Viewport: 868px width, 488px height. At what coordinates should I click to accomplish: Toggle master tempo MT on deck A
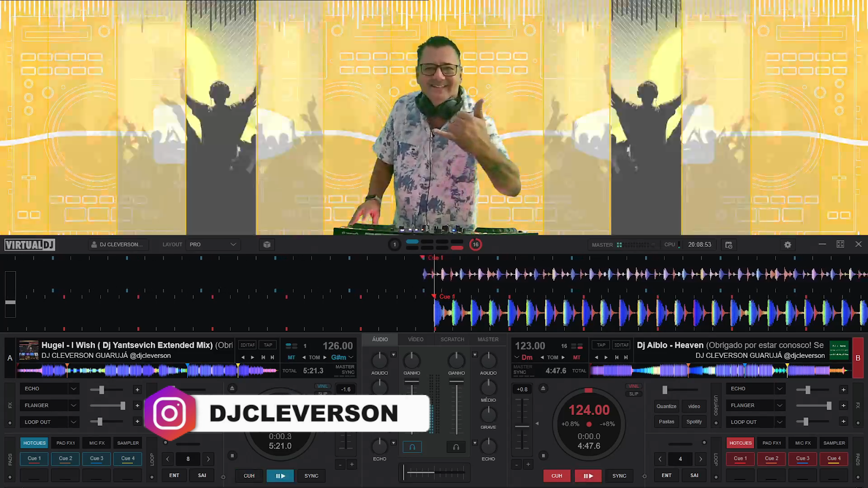(x=291, y=357)
